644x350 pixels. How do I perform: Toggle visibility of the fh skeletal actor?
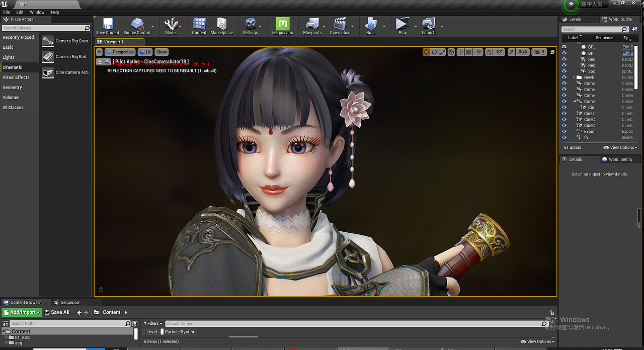[564, 137]
